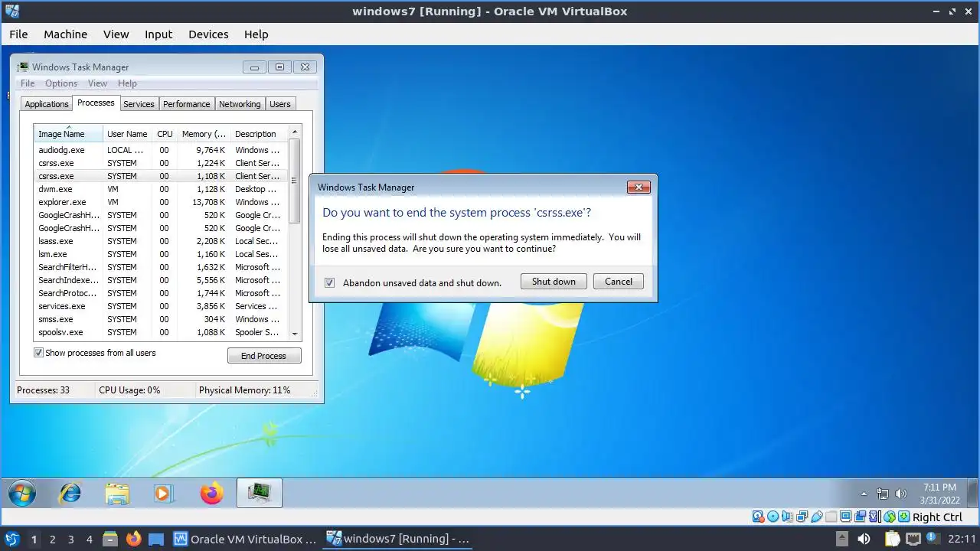
Task: Click VirtualBox virtualization features indicator
Action: (874, 517)
